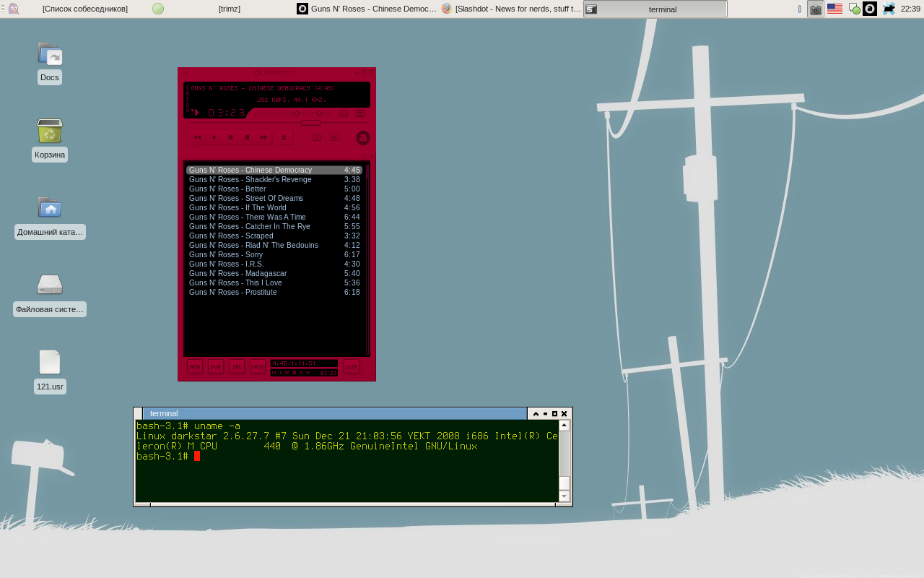Screen dimensions: 924x578
Task: Select playlist track Scraped
Action: click(x=274, y=236)
